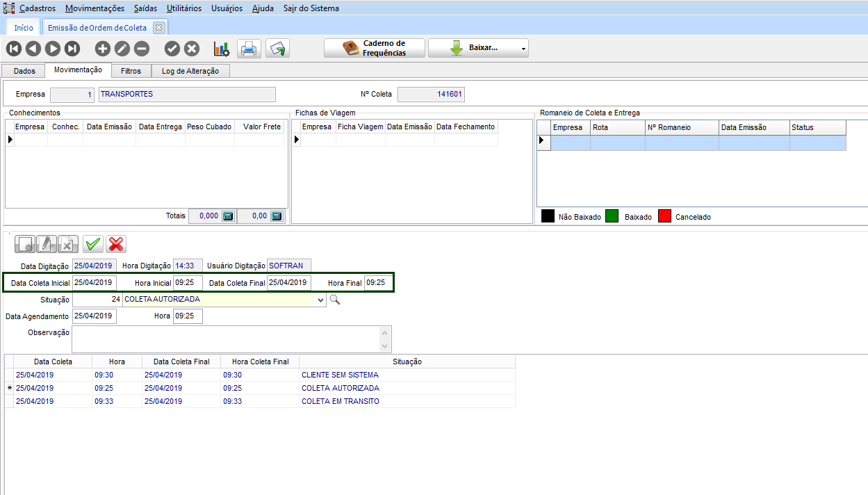Viewport: 868px width, 495px height.
Task: Click the red Cancelado legend swatch
Action: (664, 216)
